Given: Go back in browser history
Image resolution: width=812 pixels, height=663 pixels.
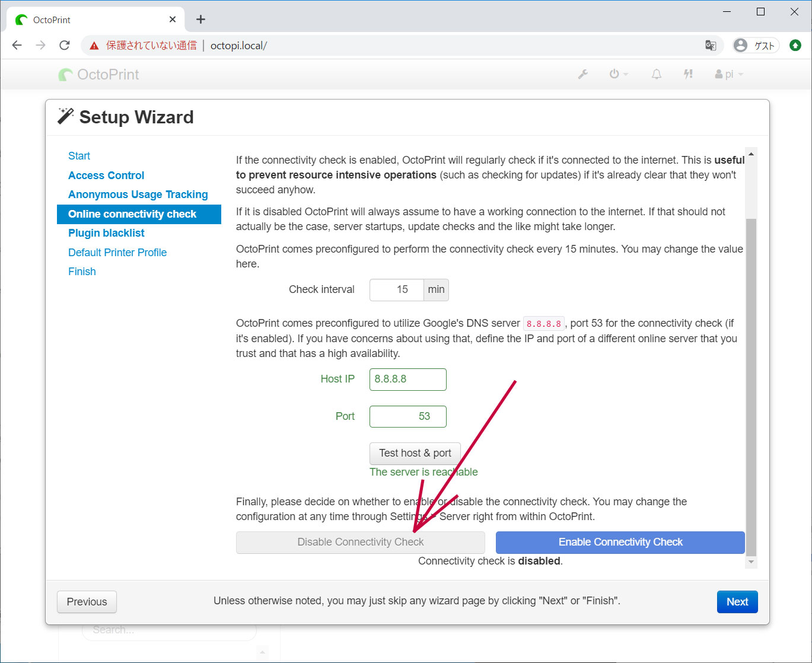Looking at the screenshot, I should click(x=17, y=45).
